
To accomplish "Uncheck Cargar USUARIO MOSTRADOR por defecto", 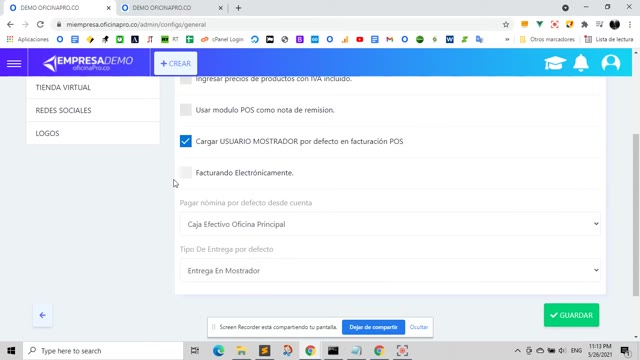I will pos(186,141).
